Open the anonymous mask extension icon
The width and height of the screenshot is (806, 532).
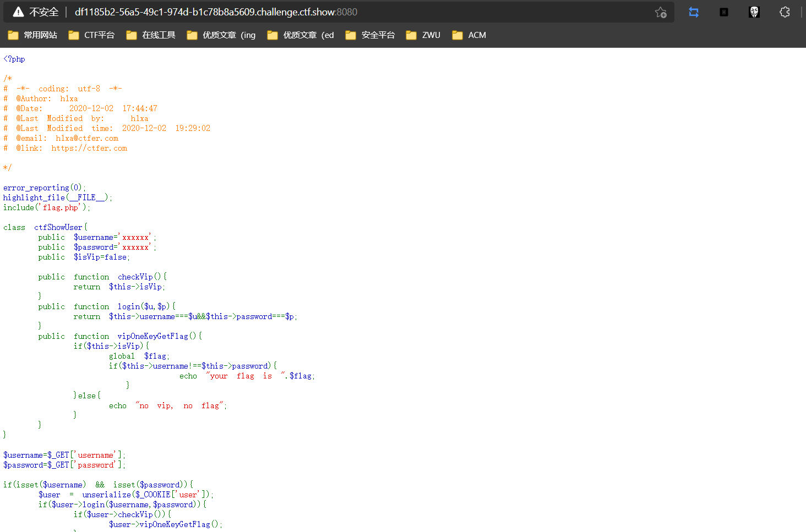pos(754,12)
